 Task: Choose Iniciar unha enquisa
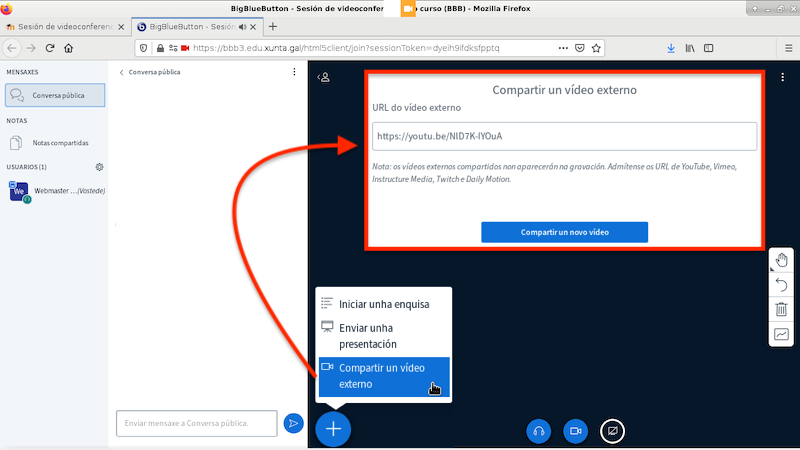[x=384, y=304]
